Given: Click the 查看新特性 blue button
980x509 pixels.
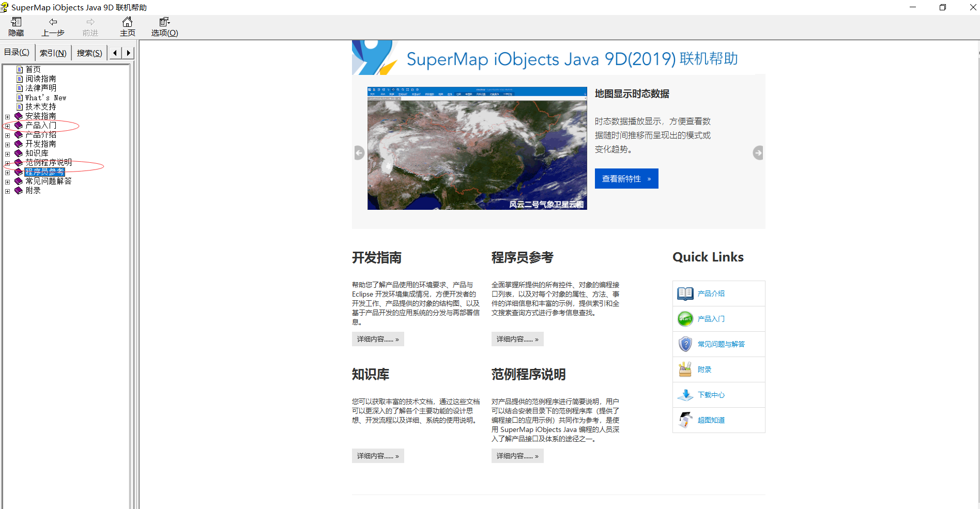Looking at the screenshot, I should point(626,179).
